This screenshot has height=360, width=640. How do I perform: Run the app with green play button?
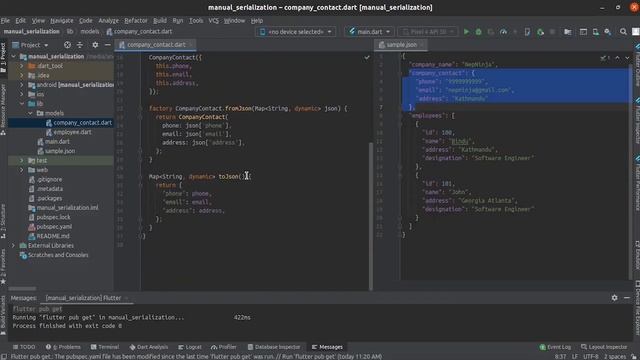pos(466,32)
